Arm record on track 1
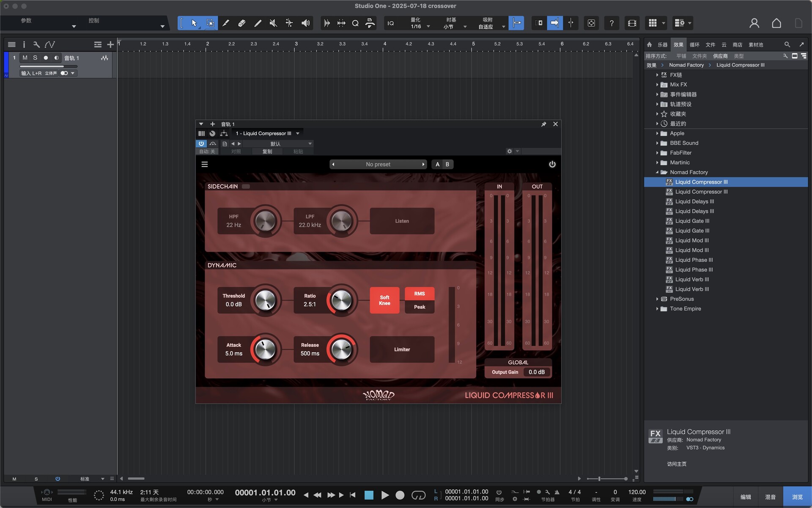The height and width of the screenshot is (508, 812). tap(46, 58)
